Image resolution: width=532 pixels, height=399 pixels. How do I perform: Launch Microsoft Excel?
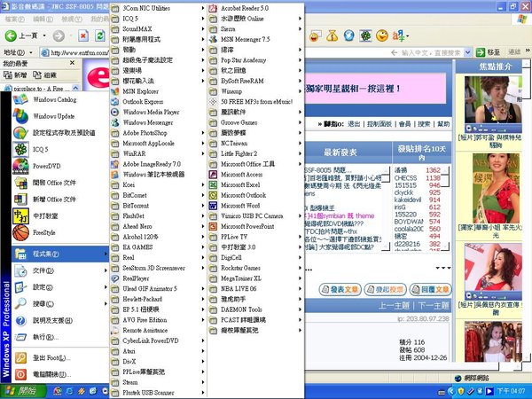255,185
